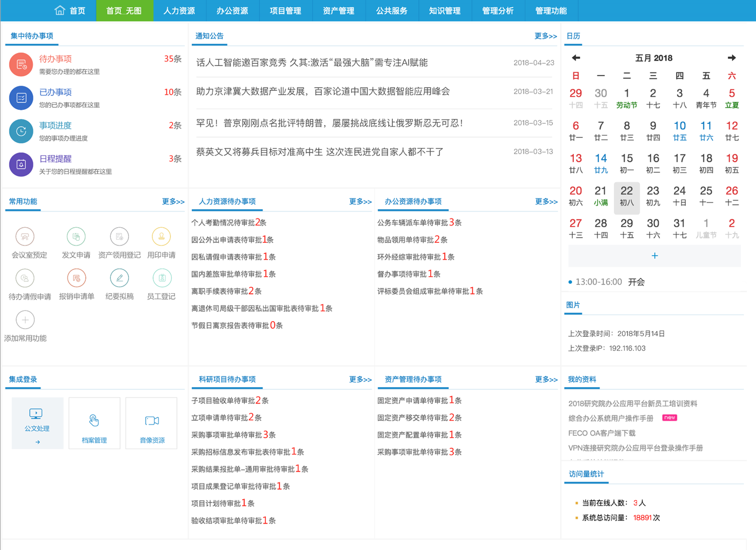Click the 18891 total visits value
This screenshot has height=550, width=756.
[x=643, y=518]
